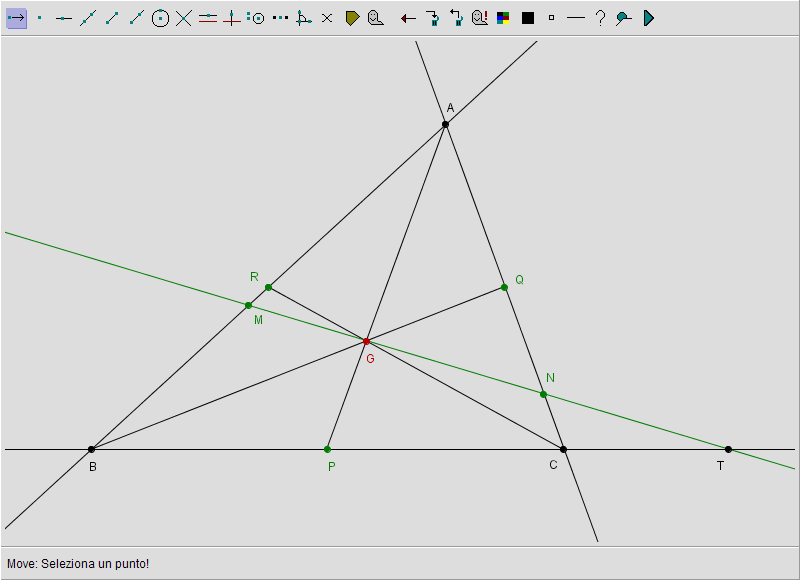Select the Parallel line tool
This screenshot has width=800, height=580.
pyautogui.click(x=208, y=18)
